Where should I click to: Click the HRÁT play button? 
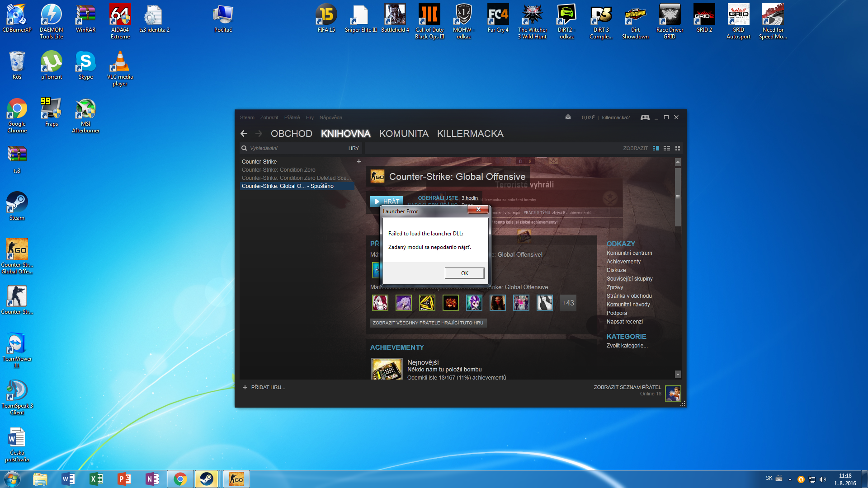click(x=387, y=202)
